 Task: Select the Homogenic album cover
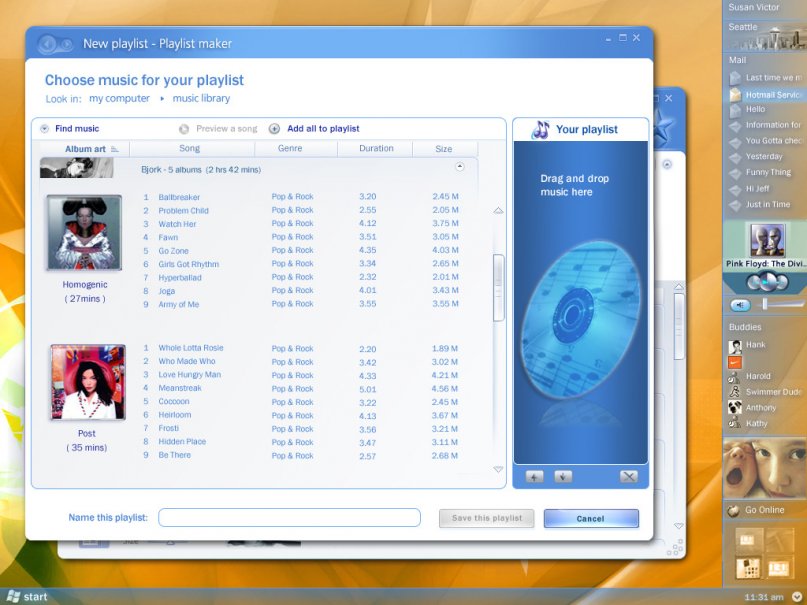click(84, 233)
